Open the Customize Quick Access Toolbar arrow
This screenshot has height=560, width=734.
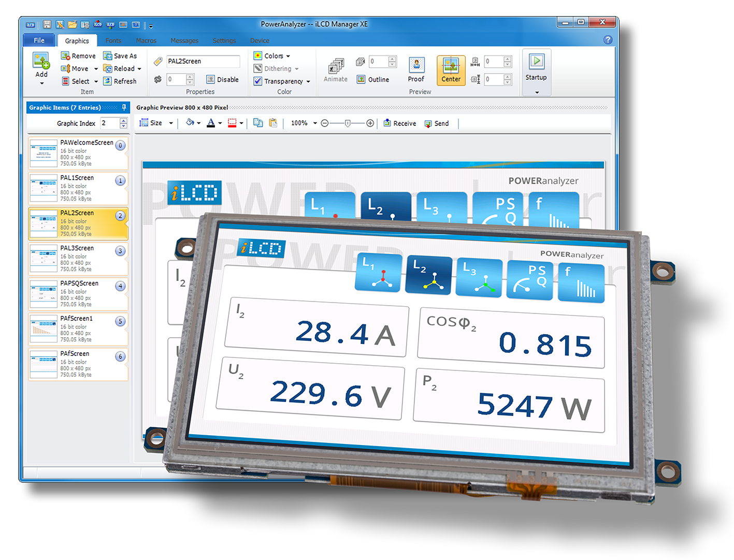151,25
